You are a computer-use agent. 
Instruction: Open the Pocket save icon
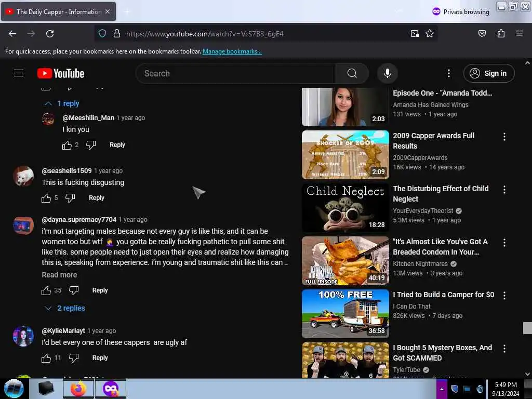pos(482,33)
